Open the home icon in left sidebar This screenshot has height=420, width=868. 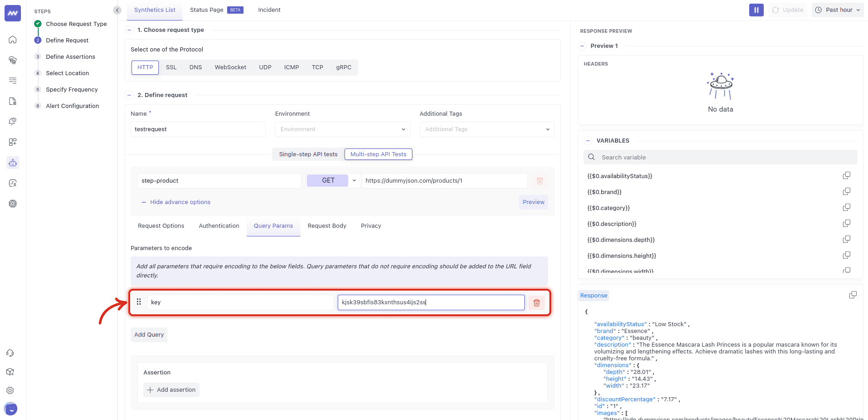pos(13,40)
